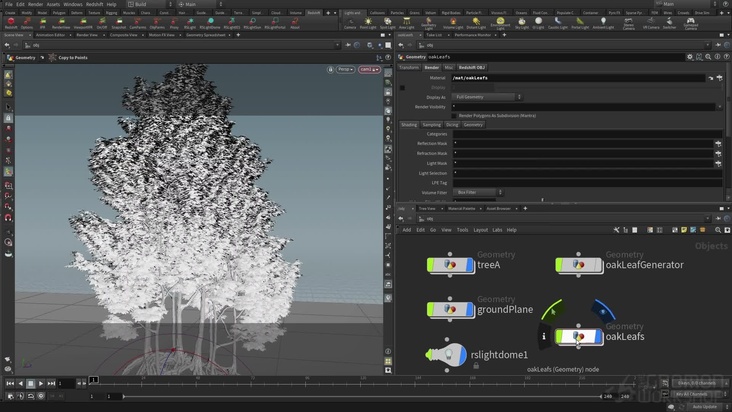Create an Ambient Light from the shelf

603,23
